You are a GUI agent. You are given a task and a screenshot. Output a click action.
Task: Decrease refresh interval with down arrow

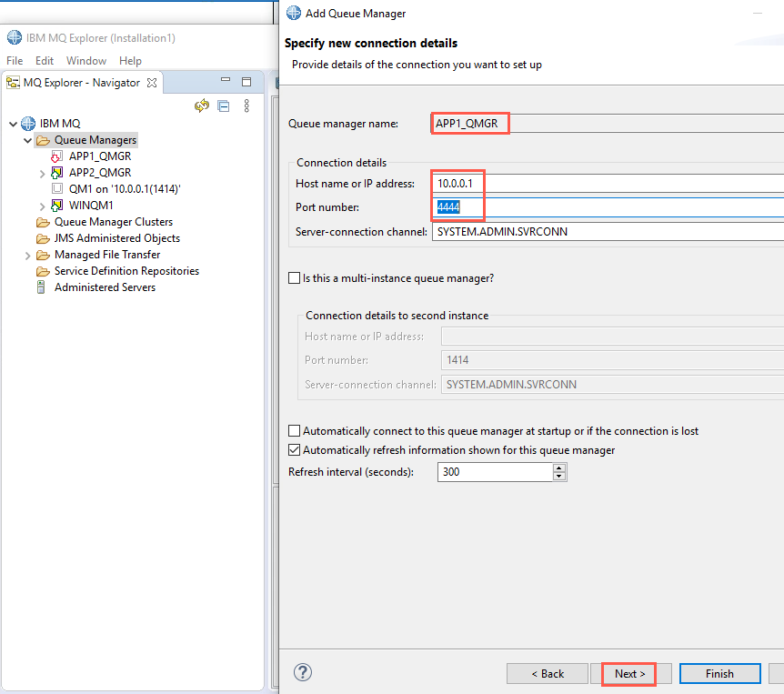(559, 476)
